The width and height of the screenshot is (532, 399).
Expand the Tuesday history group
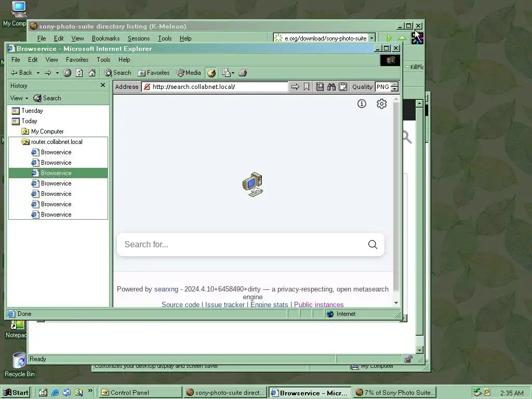click(27, 111)
